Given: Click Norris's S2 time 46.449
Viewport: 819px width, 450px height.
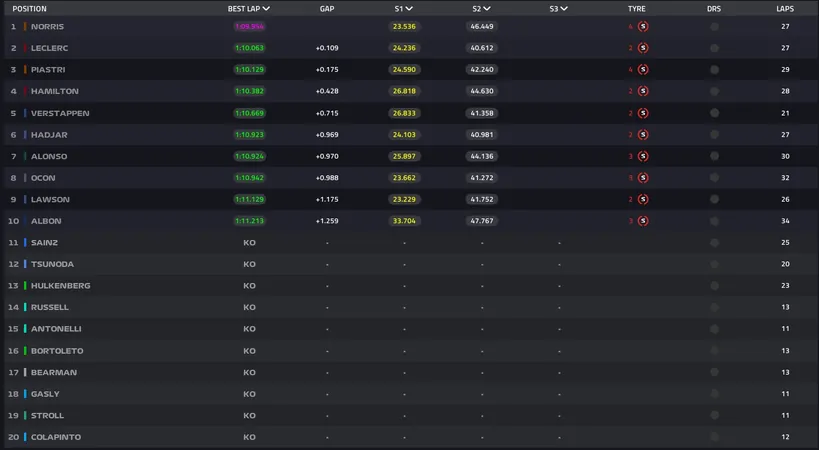Looking at the screenshot, I should pyautogui.click(x=482, y=27).
